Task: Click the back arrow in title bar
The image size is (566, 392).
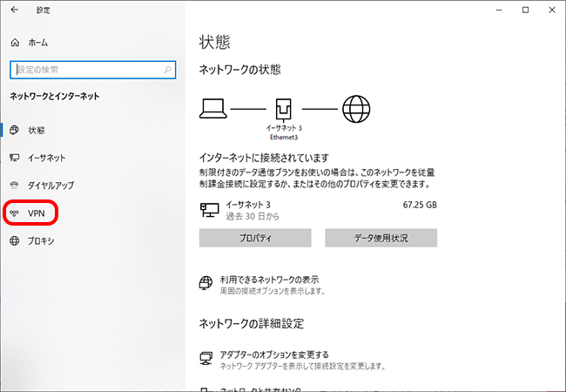Action: (x=14, y=10)
